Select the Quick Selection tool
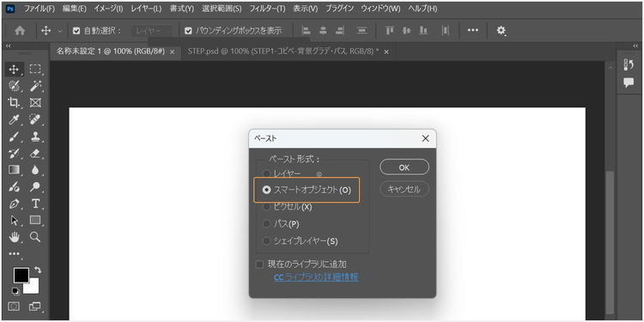644x322 pixels. [x=15, y=86]
